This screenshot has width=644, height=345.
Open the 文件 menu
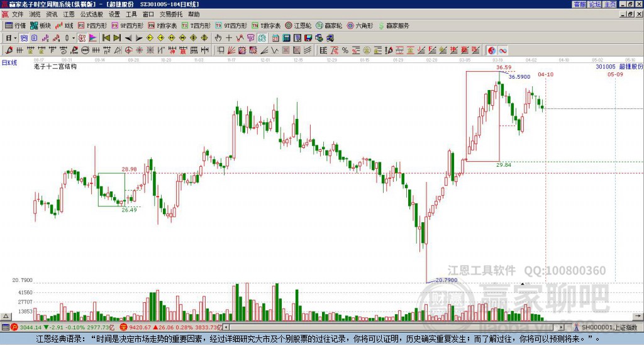click(x=18, y=14)
